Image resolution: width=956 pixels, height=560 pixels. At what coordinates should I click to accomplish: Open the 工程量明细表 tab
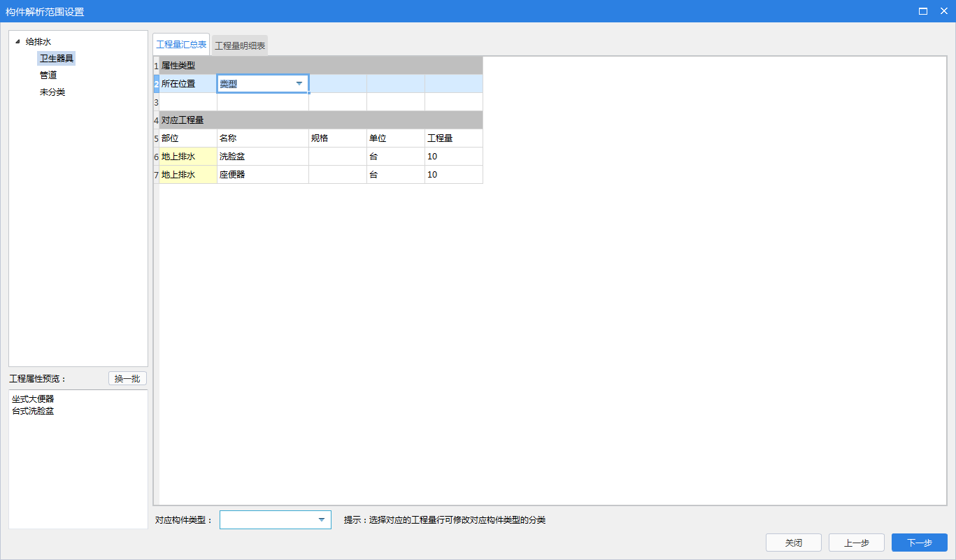coord(240,45)
